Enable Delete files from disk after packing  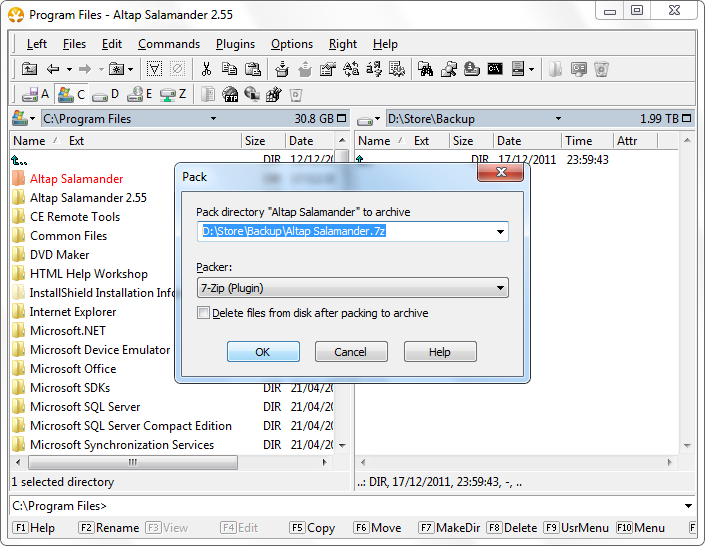pyautogui.click(x=204, y=313)
